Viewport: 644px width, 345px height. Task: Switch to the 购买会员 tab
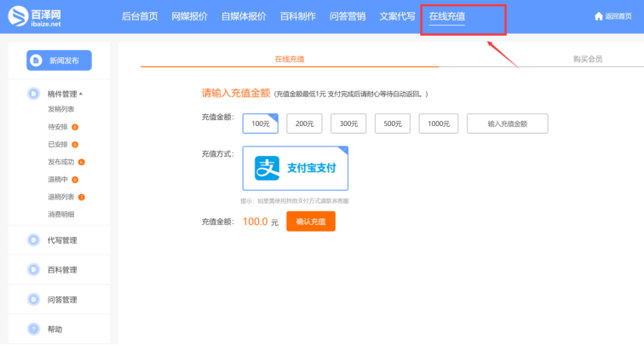click(588, 59)
